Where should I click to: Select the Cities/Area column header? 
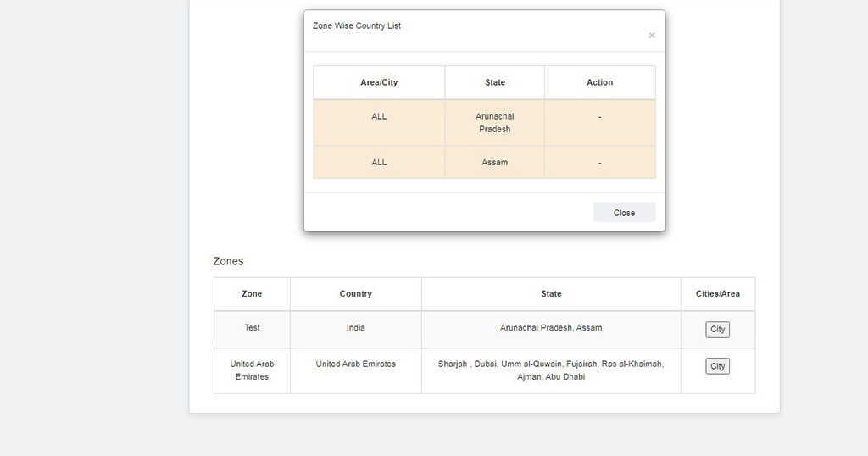click(x=717, y=294)
